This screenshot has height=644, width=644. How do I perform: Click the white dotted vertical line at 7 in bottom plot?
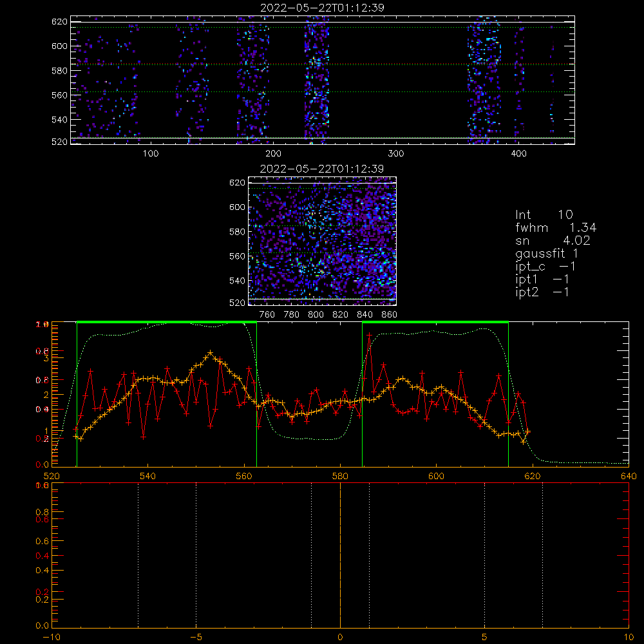click(542, 554)
